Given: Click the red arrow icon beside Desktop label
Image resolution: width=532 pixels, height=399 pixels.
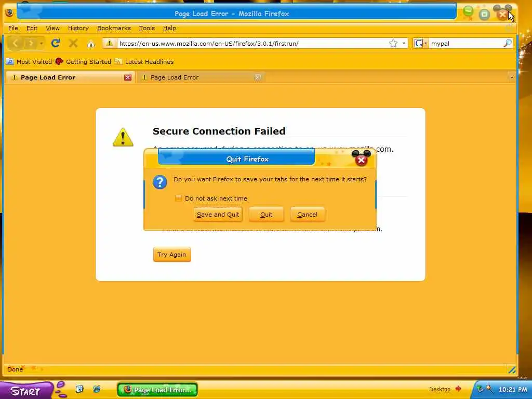Looking at the screenshot, I should tap(458, 389).
